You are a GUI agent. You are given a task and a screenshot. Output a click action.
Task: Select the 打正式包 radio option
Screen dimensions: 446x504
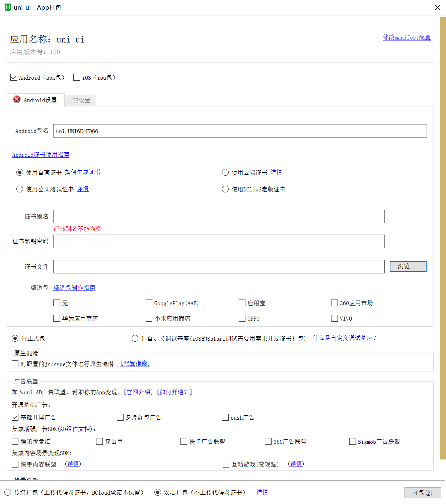click(15, 339)
